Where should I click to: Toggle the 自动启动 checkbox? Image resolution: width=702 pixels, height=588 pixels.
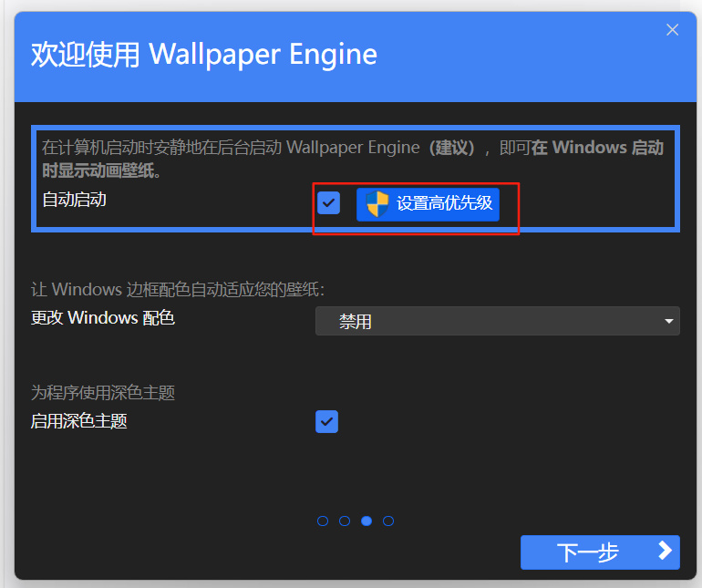click(x=328, y=203)
